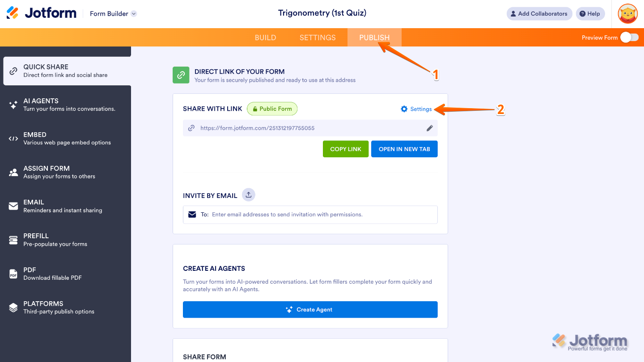Select the Email envelope icon in sidebar
The height and width of the screenshot is (362, 644).
coord(13,206)
